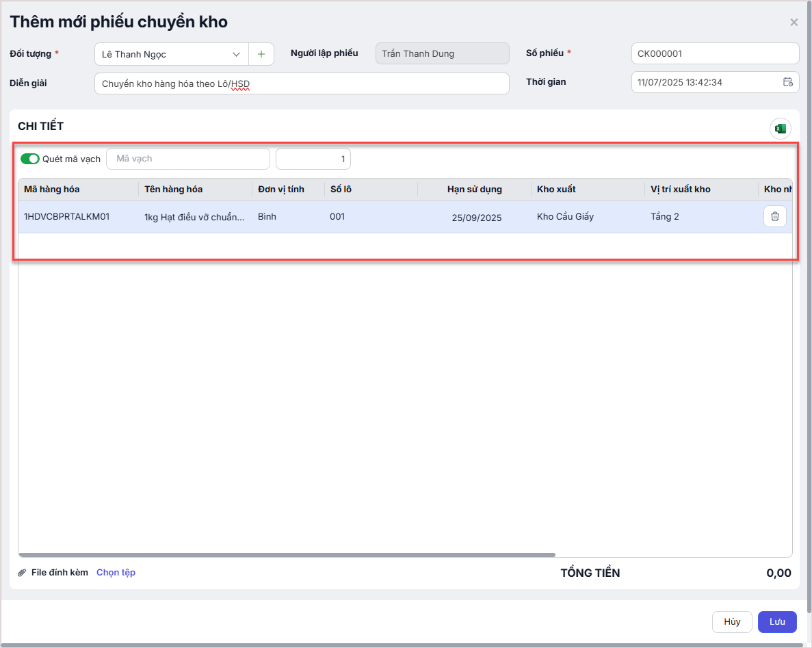This screenshot has height=648, width=812.
Task: Click the Excel import icon
Action: [x=780, y=129]
